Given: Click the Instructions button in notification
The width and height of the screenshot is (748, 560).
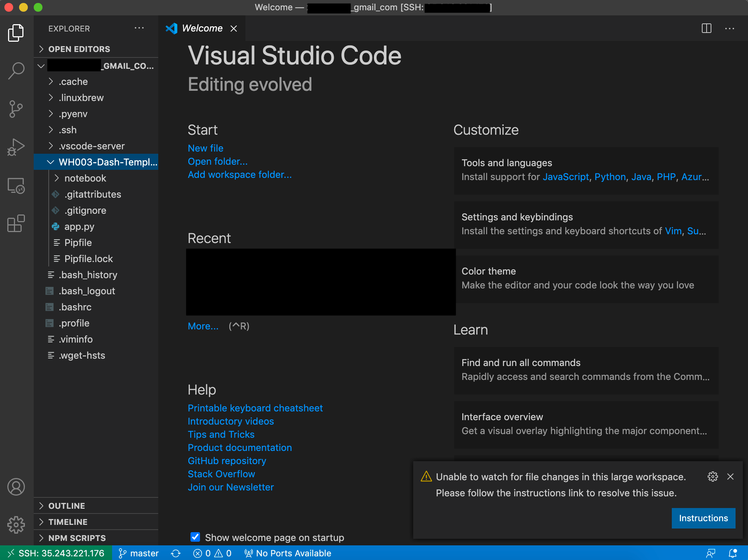Looking at the screenshot, I should pos(703,518).
